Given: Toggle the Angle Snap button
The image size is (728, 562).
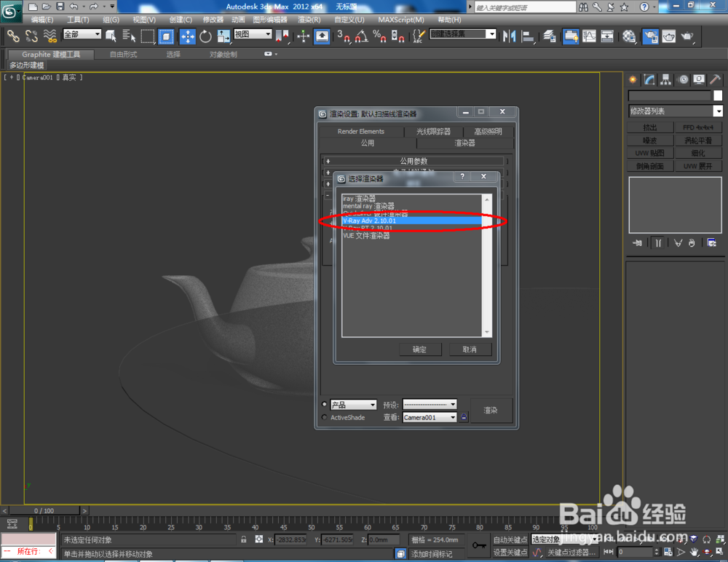Looking at the screenshot, I should coord(361,36).
